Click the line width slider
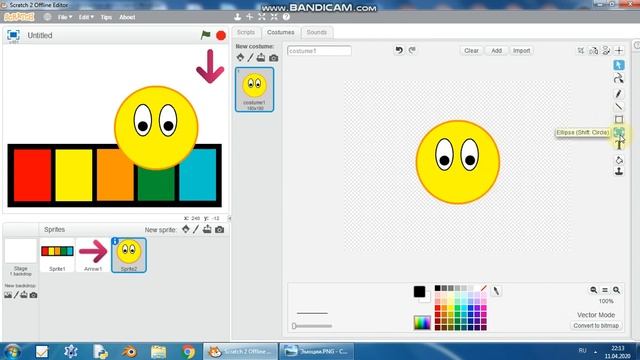Image resolution: width=640 pixels, height=360 pixels. [313, 326]
